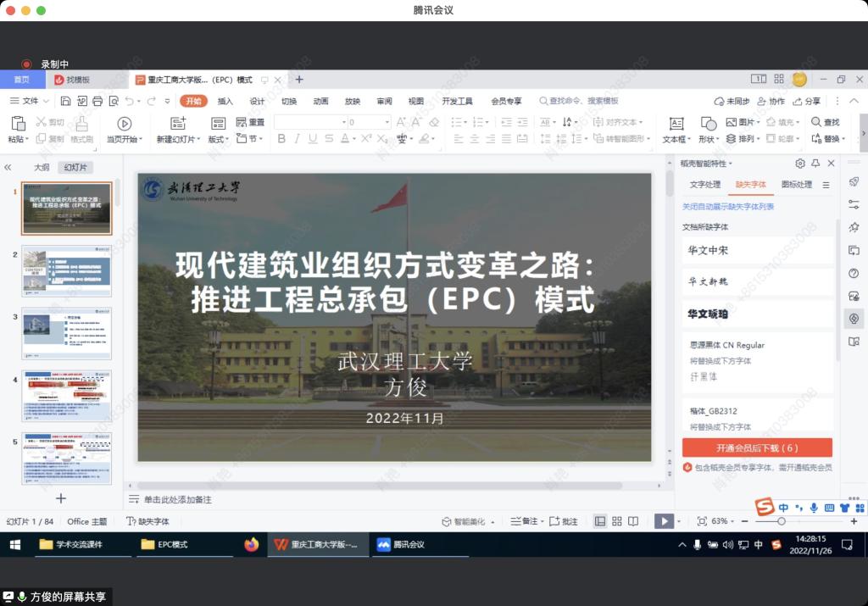868x606 pixels.
Task: Click the Save icon in quick toolbar
Action: (x=65, y=102)
